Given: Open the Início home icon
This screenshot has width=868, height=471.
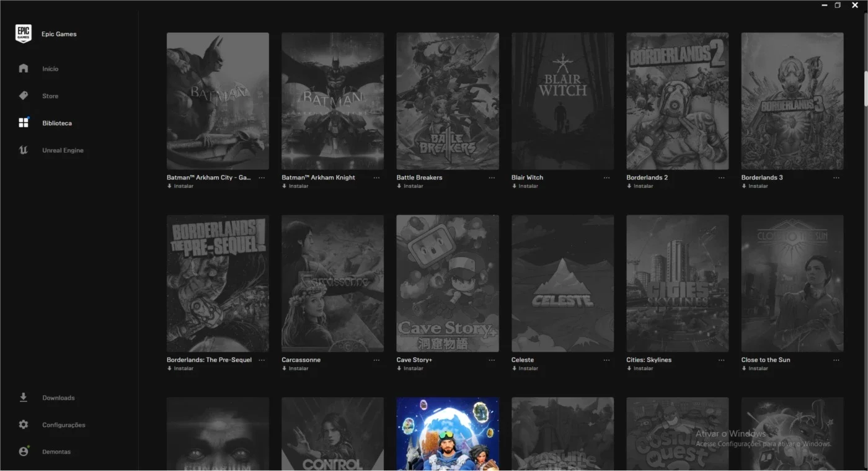Looking at the screenshot, I should click(24, 68).
